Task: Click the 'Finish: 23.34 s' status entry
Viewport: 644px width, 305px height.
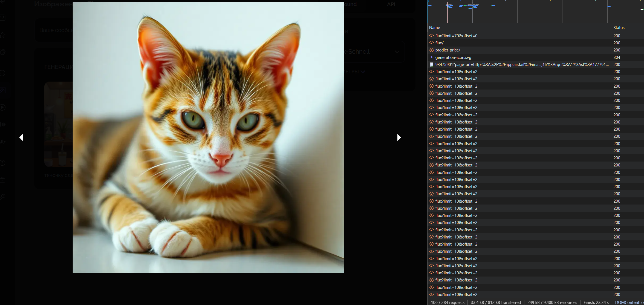Action: (x=596, y=302)
